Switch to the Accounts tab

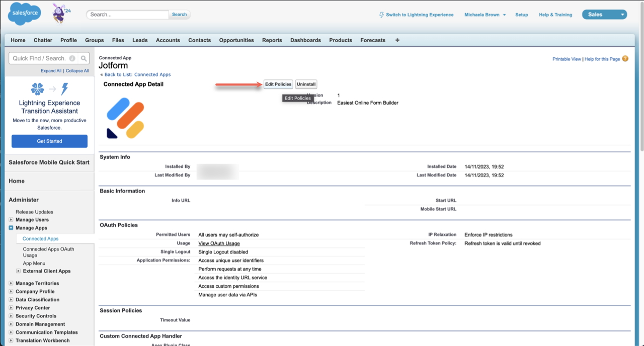tap(168, 40)
